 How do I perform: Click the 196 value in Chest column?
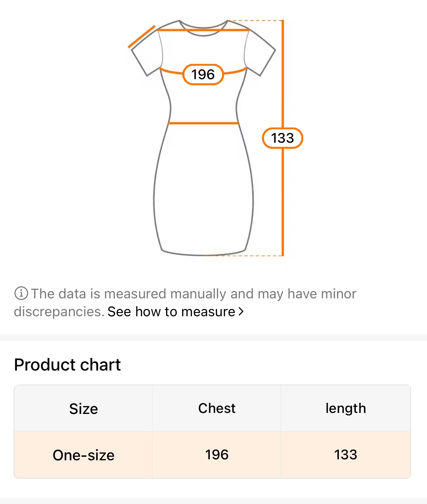pos(217,455)
